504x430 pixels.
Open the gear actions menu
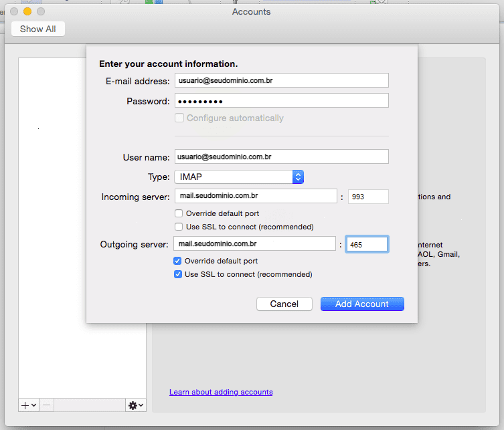(x=135, y=405)
